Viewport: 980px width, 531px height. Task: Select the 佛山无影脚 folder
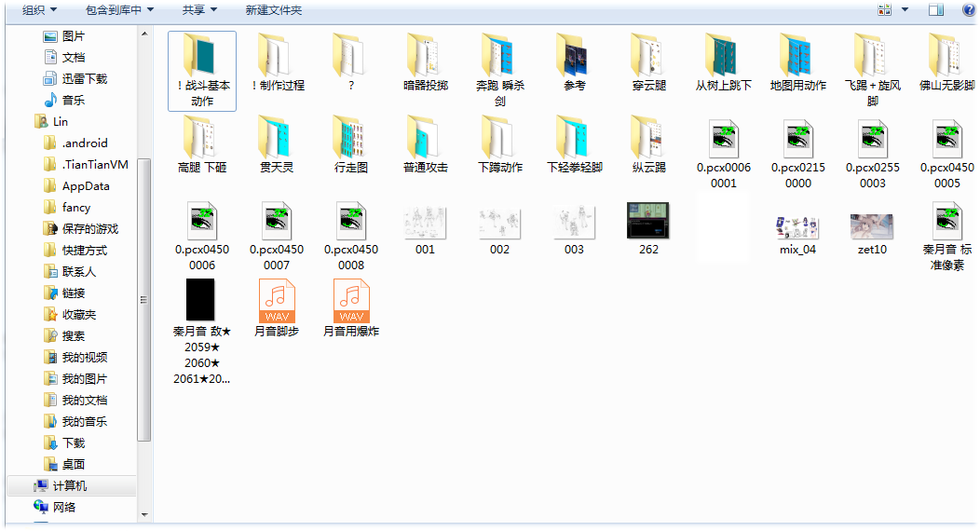coord(946,63)
